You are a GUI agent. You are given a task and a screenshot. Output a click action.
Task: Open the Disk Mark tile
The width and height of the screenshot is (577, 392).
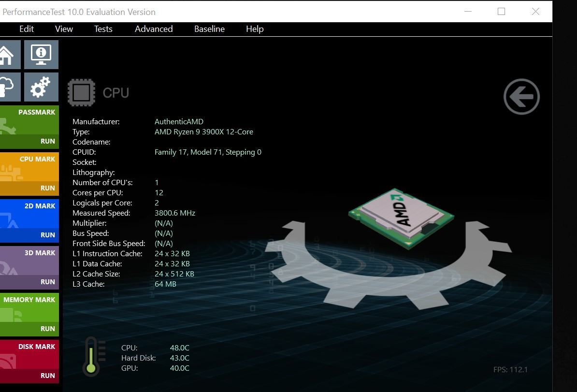[29, 354]
